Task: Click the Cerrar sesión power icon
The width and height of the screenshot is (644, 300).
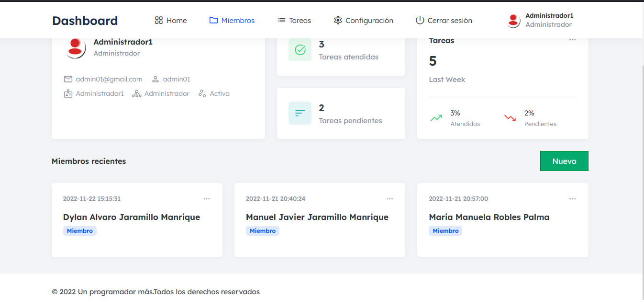Action: (420, 21)
